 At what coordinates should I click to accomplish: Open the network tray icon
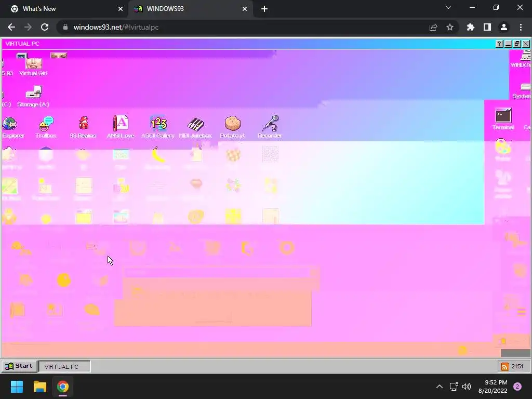tap(454, 387)
